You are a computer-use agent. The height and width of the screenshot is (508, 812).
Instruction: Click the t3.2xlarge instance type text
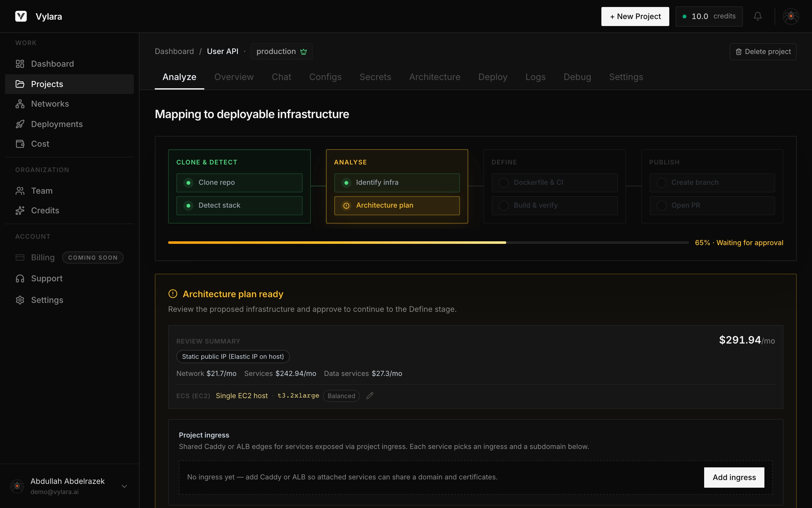click(x=298, y=396)
